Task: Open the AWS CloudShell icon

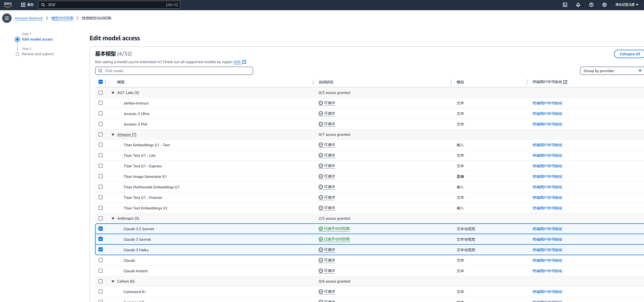Action: (x=565, y=5)
